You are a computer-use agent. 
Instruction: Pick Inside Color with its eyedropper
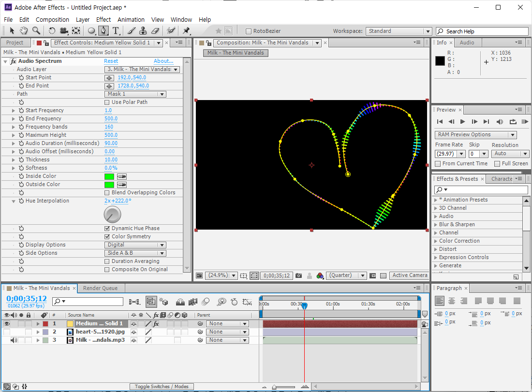[x=122, y=177]
